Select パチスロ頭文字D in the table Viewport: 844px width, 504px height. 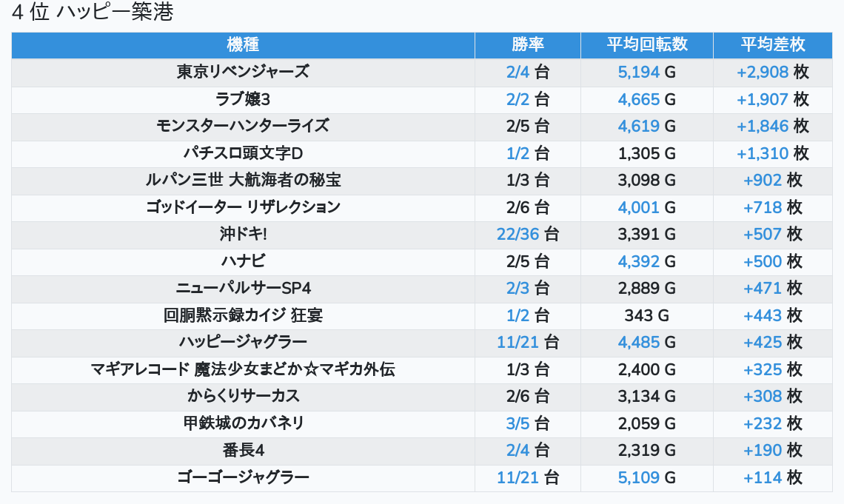[x=243, y=153]
